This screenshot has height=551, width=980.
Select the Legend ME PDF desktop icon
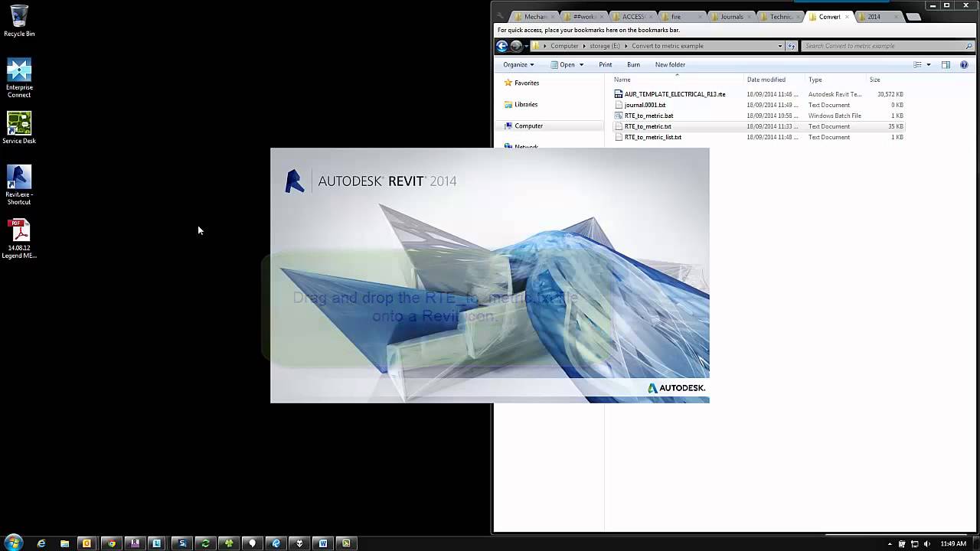tap(19, 240)
